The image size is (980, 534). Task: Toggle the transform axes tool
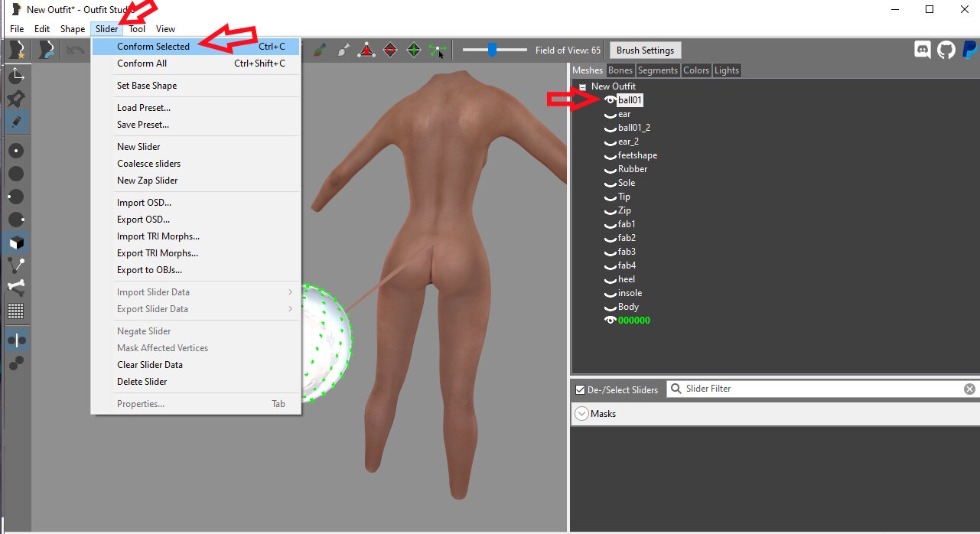pyautogui.click(x=16, y=76)
